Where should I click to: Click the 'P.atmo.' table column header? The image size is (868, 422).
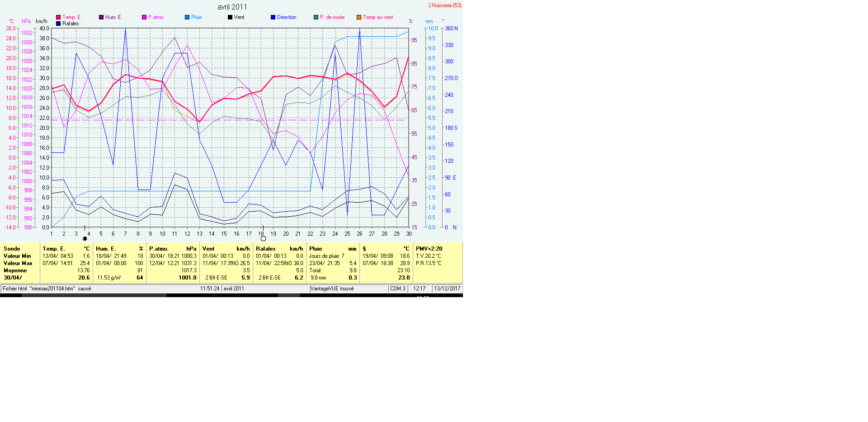[159, 249]
